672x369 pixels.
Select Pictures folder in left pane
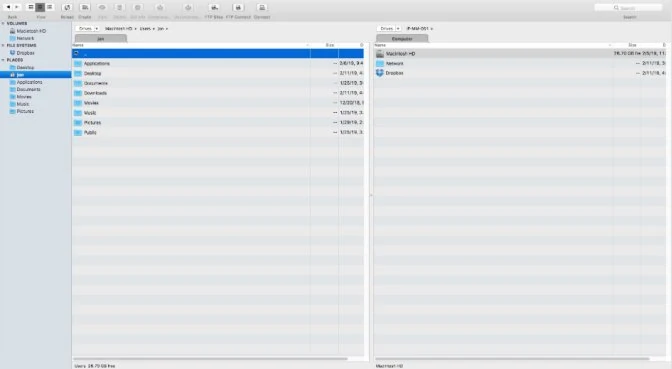218,123
